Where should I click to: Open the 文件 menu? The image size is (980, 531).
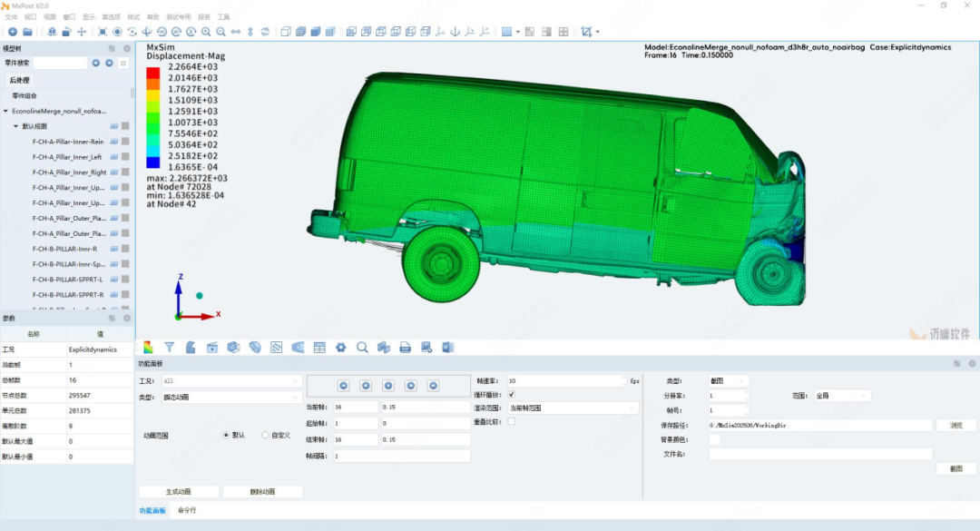(x=11, y=17)
